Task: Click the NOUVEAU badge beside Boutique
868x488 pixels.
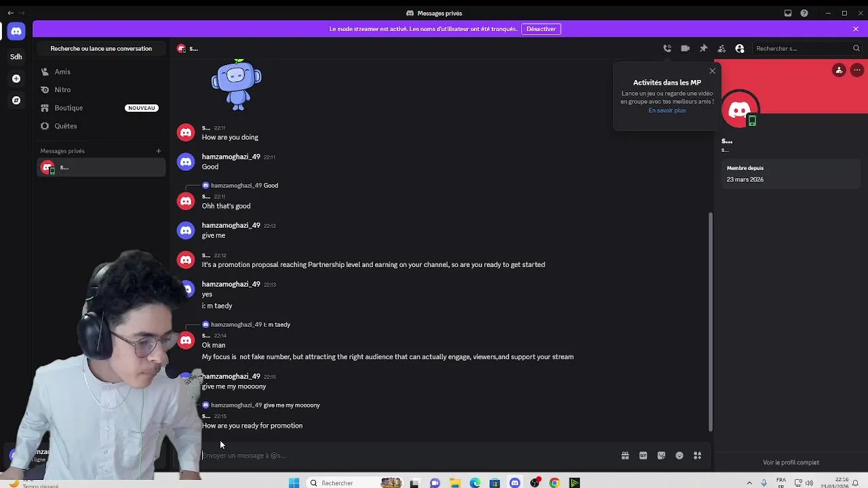Action: pyautogui.click(x=142, y=108)
